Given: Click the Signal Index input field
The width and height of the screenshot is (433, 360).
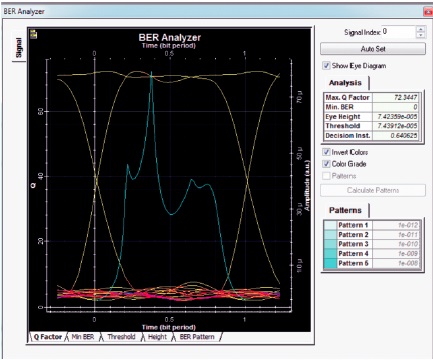Looking at the screenshot, I should point(399,32).
